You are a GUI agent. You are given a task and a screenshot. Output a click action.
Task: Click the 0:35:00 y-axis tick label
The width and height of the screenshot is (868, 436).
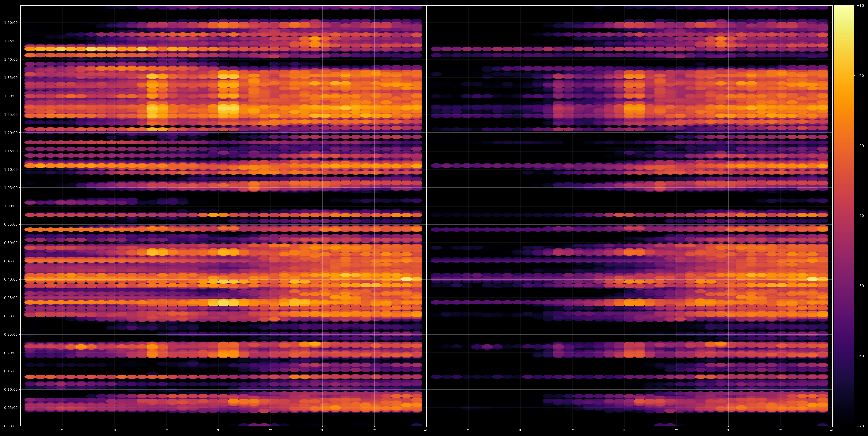[x=11, y=298]
